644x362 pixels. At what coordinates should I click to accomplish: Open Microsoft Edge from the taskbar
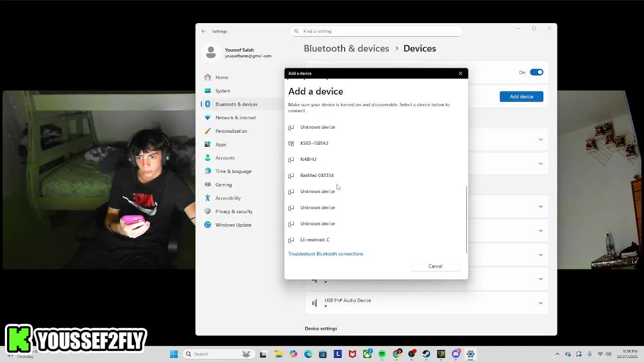tap(308, 354)
